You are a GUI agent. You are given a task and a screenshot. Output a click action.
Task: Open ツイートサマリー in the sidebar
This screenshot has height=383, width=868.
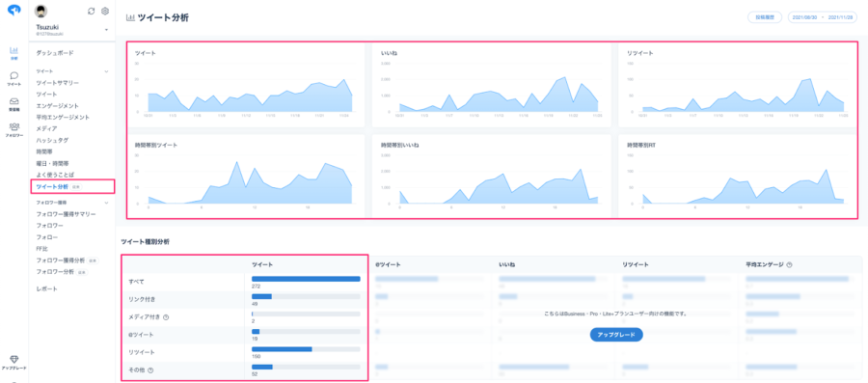[58, 83]
